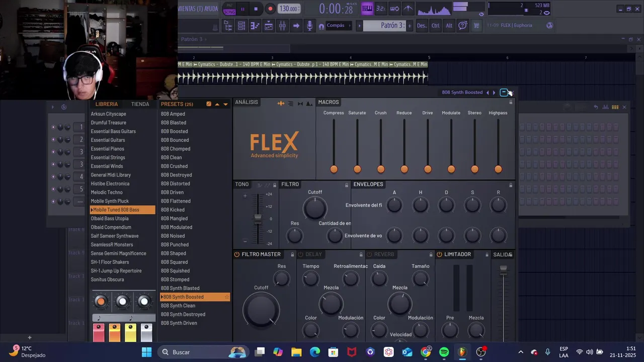The image size is (644, 362).
Task: Switch to the LIBRERIA tab
Action: [107, 104]
